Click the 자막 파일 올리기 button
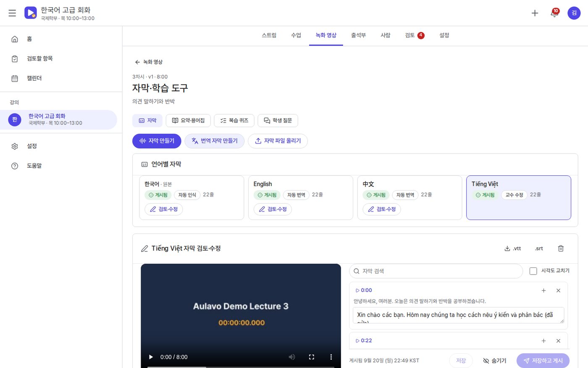 pos(278,141)
